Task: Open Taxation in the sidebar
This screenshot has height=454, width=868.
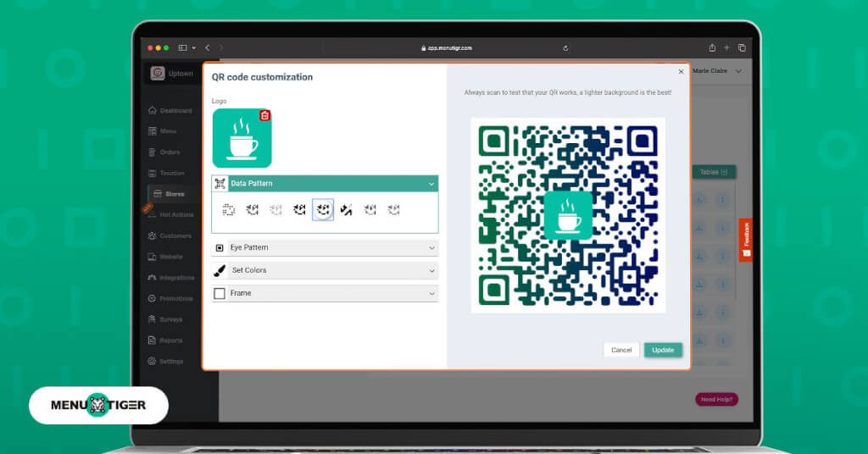Action: (x=166, y=173)
